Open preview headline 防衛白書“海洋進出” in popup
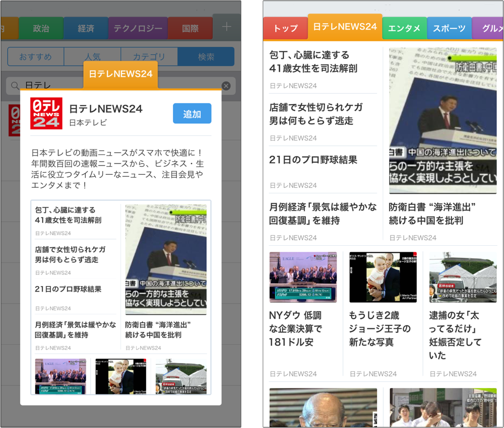 coord(158,330)
